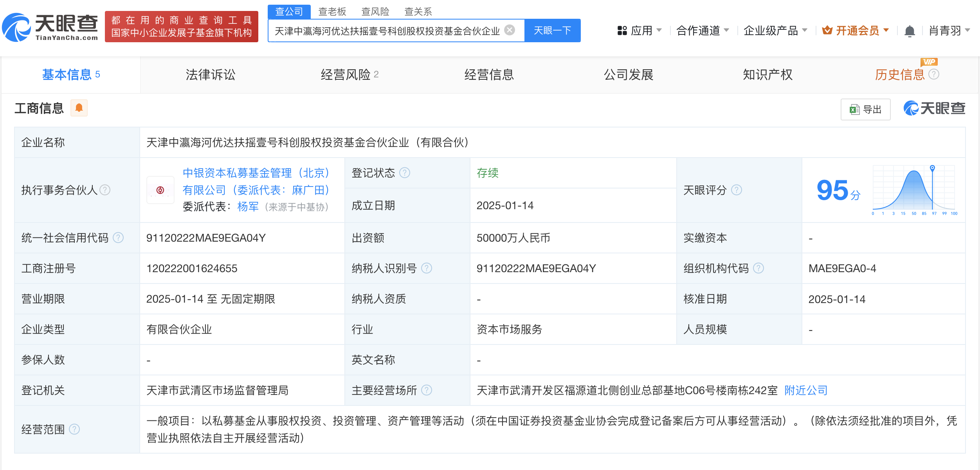Open help icon beside 主要经营场所

(427, 390)
